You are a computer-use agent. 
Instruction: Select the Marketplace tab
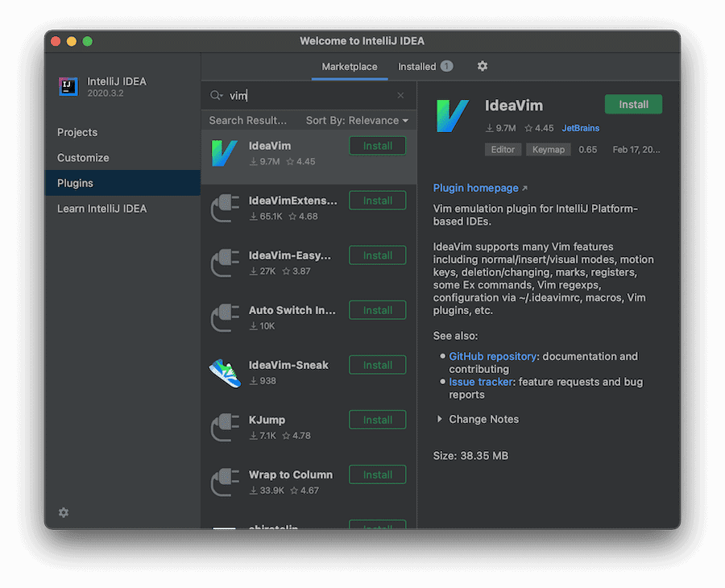349,66
